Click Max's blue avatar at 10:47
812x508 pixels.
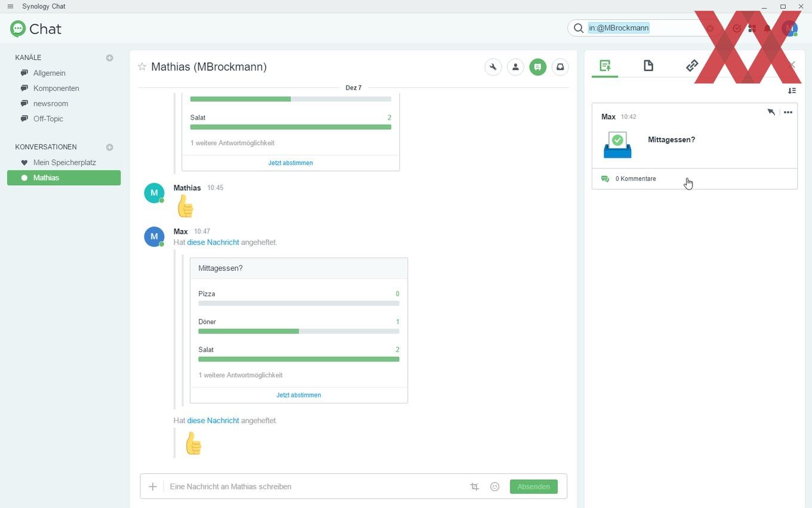click(x=154, y=236)
